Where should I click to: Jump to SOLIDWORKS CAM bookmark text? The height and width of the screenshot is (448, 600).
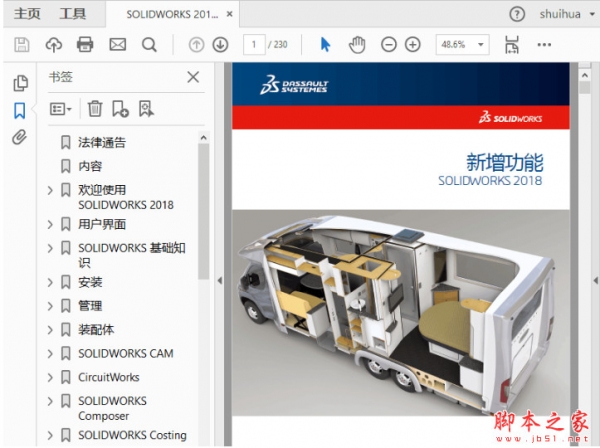pos(126,353)
